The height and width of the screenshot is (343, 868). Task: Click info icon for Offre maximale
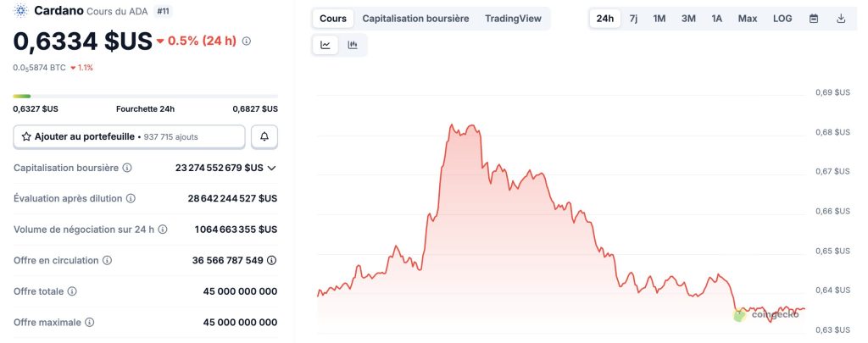click(x=89, y=322)
